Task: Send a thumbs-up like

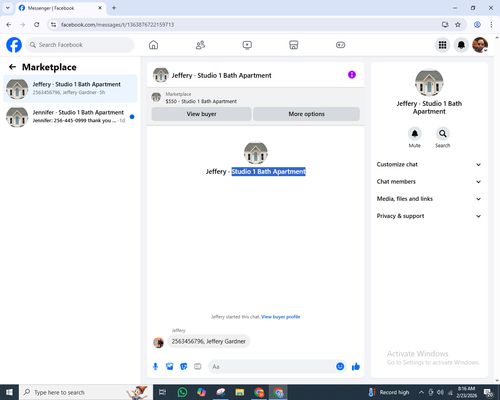Action: (x=356, y=367)
